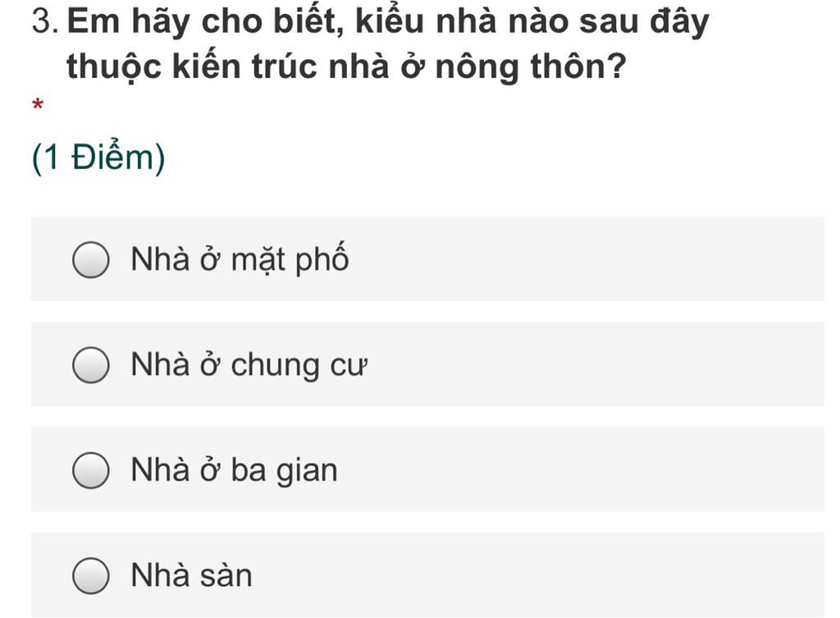
Task: Select the radio button for Nhà ở ba gian
Action: (x=91, y=470)
